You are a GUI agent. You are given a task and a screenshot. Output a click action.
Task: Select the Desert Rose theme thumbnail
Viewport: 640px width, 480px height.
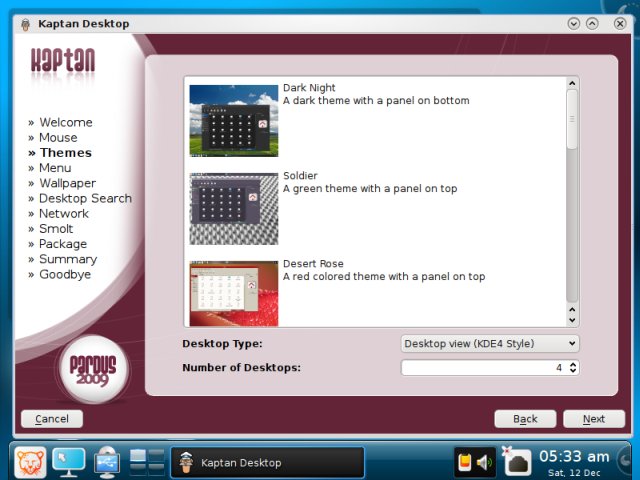(234, 293)
